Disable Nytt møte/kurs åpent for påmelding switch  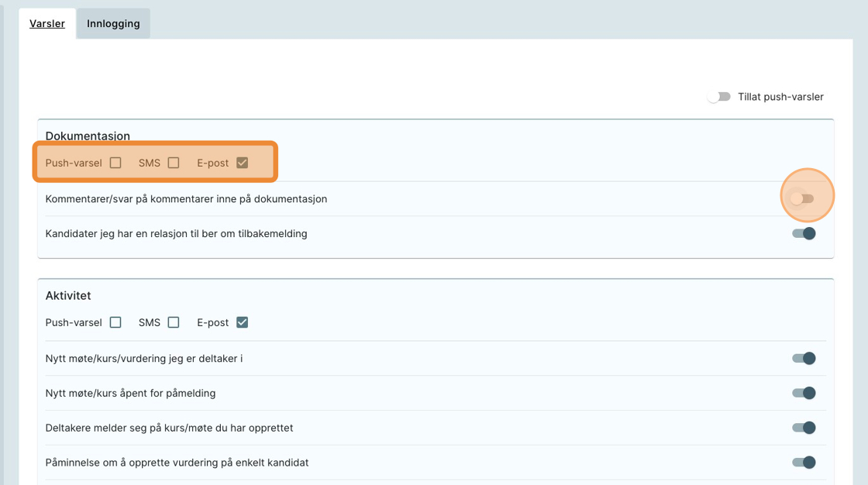pos(804,393)
